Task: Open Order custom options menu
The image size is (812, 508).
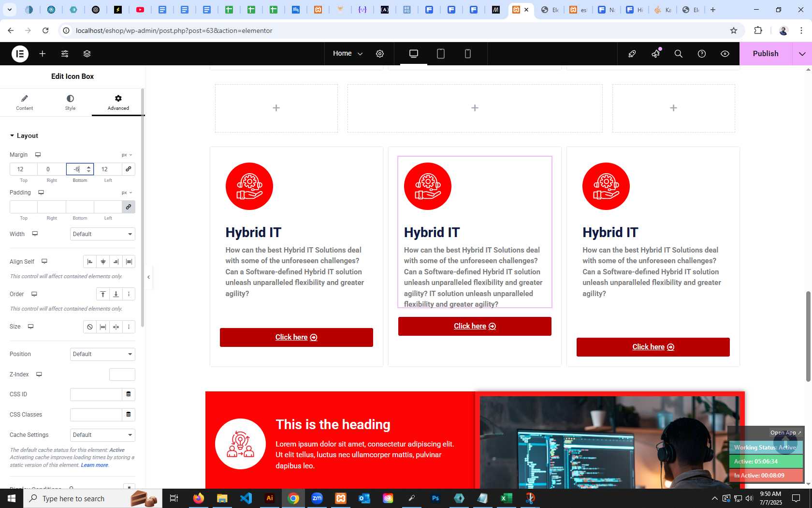Action: pyautogui.click(x=129, y=294)
